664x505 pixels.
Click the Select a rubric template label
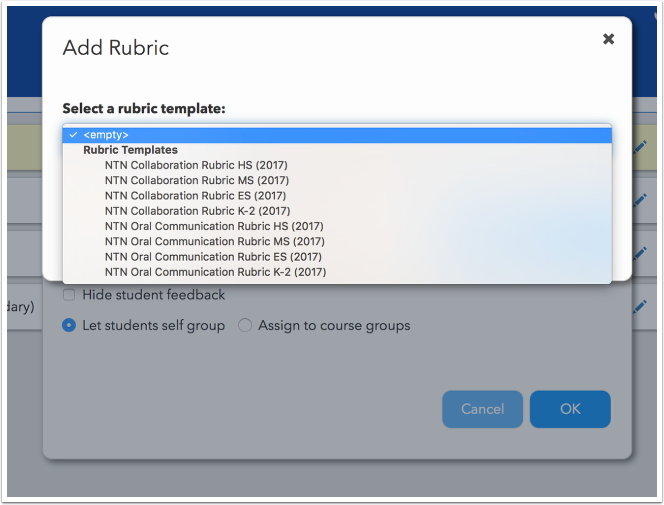144,109
